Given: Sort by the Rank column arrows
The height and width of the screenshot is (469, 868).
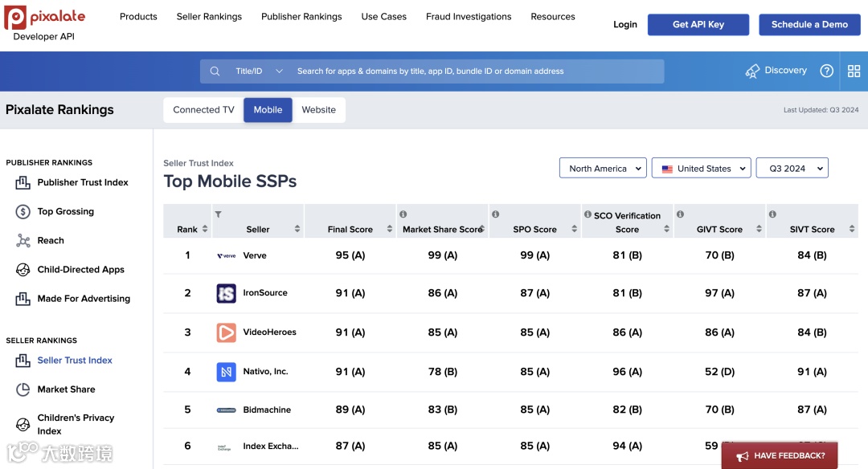Looking at the screenshot, I should coord(205,229).
